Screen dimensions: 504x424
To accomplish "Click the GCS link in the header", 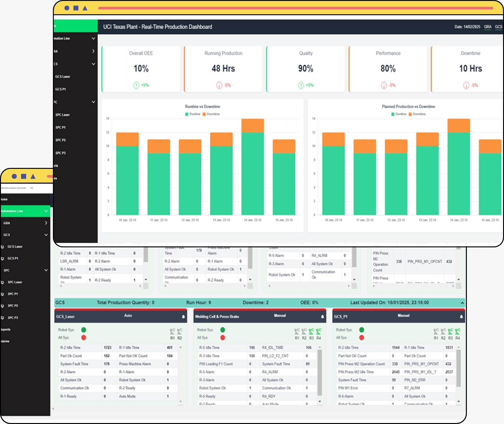I will click(498, 27).
